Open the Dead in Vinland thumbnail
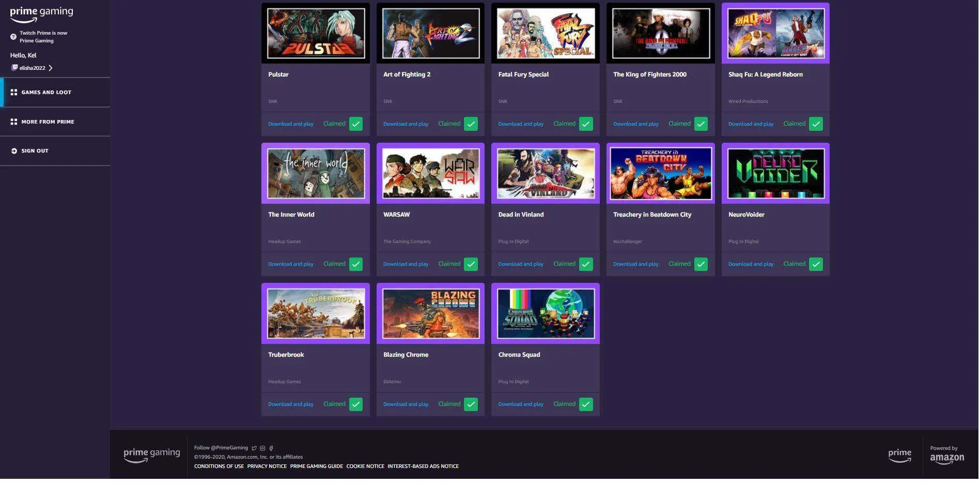The height and width of the screenshot is (484, 980). [x=546, y=173]
